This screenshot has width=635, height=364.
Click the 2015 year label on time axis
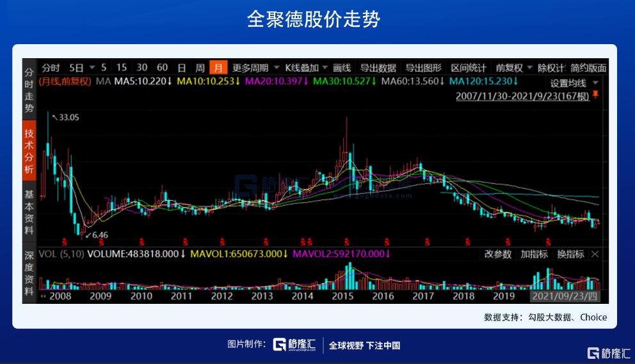click(x=342, y=296)
